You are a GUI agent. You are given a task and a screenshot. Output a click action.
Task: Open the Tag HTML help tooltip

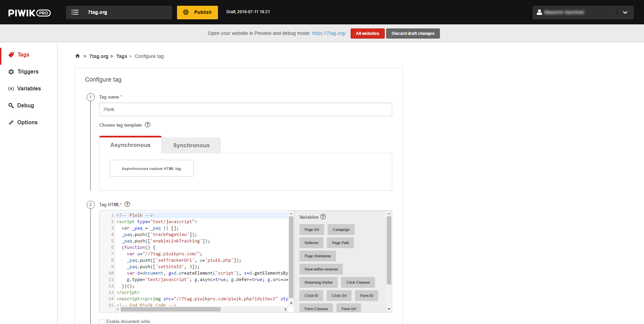(127, 204)
